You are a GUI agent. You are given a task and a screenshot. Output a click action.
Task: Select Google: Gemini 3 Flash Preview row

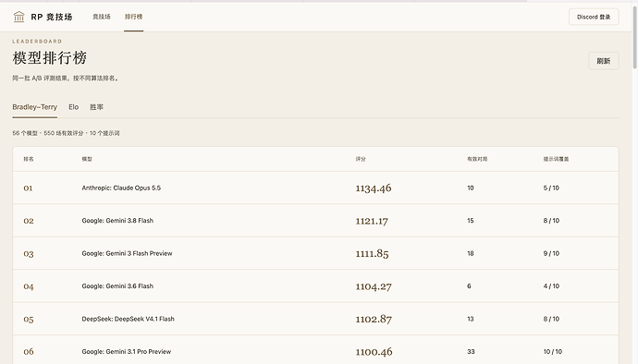tap(315, 253)
